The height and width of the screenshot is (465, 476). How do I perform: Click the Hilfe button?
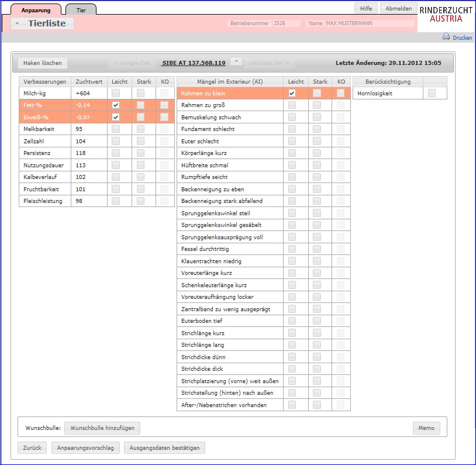point(366,8)
